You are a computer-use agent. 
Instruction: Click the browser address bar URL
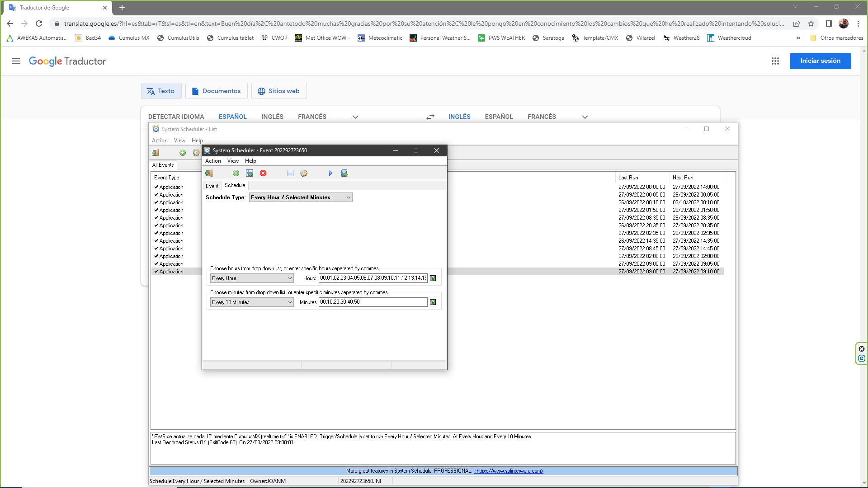click(x=424, y=23)
